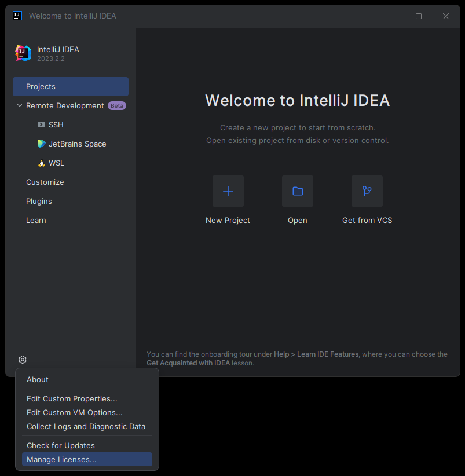Select the Projects tab

71,86
